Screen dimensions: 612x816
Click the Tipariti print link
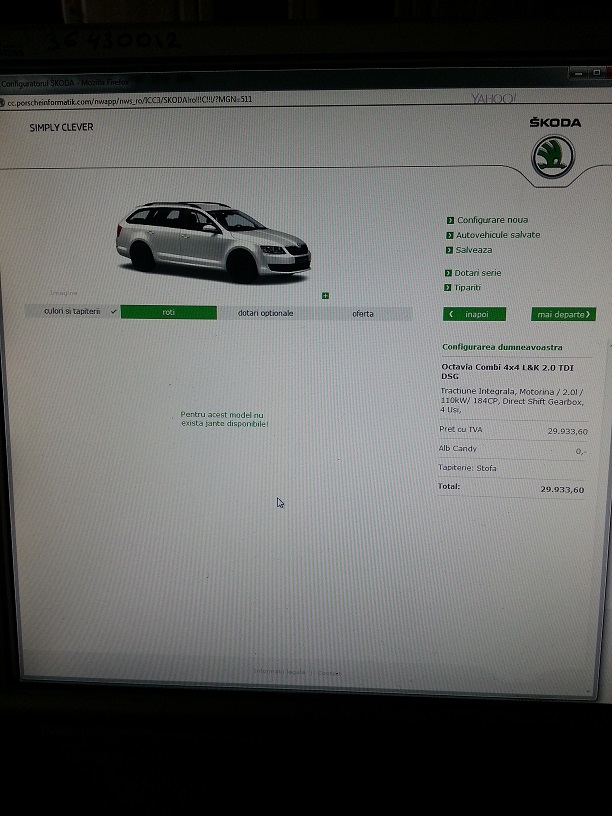point(467,287)
